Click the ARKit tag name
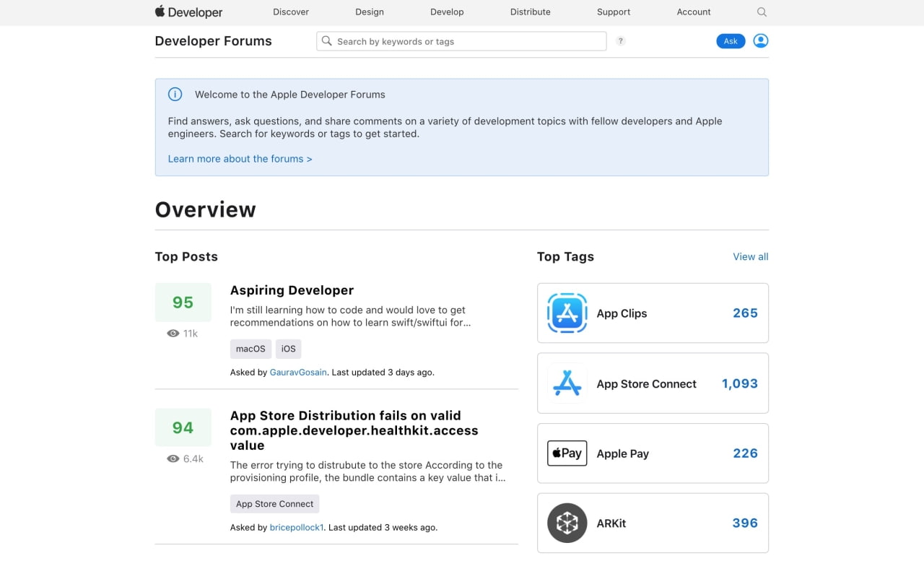924x561 pixels. (x=611, y=523)
